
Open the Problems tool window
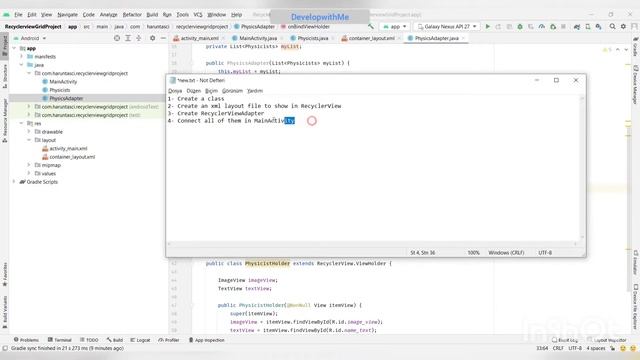point(26,340)
